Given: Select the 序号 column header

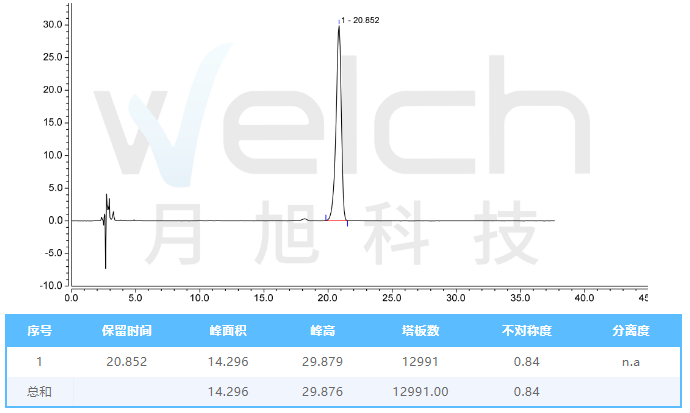Looking at the screenshot, I should 40,330.
